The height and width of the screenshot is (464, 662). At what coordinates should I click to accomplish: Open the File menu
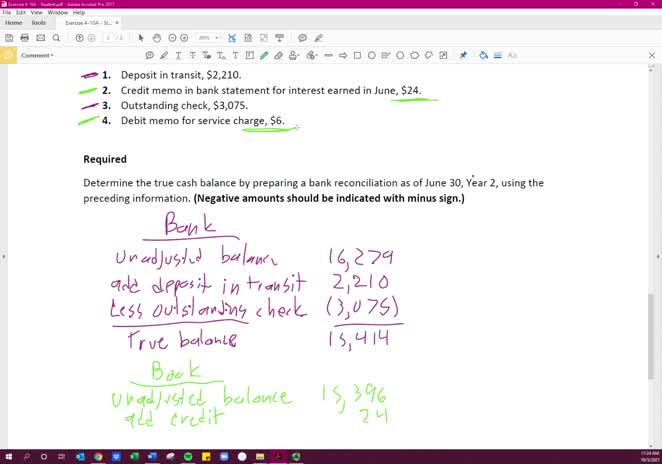pos(7,13)
